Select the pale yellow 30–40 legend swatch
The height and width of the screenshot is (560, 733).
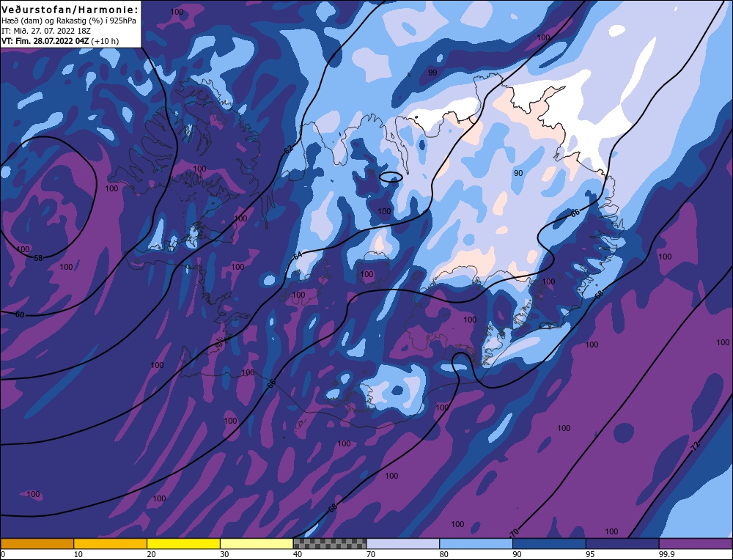pyautogui.click(x=257, y=544)
